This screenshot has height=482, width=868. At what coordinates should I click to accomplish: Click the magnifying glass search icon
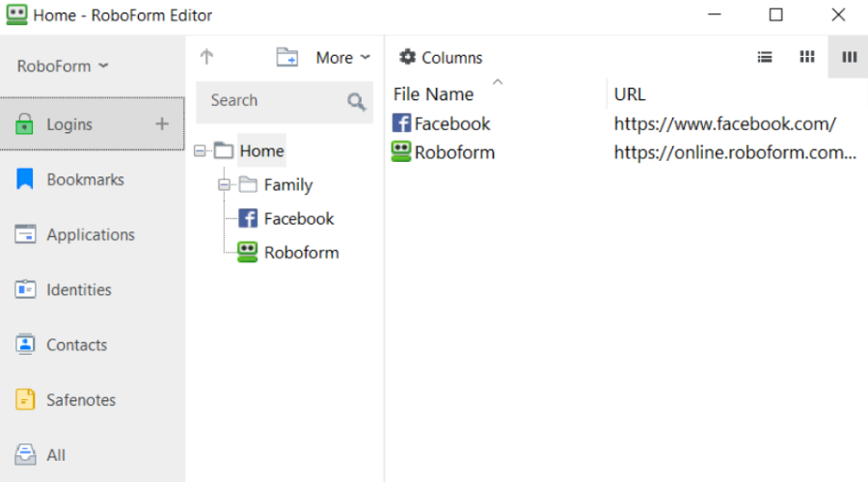coord(357,101)
